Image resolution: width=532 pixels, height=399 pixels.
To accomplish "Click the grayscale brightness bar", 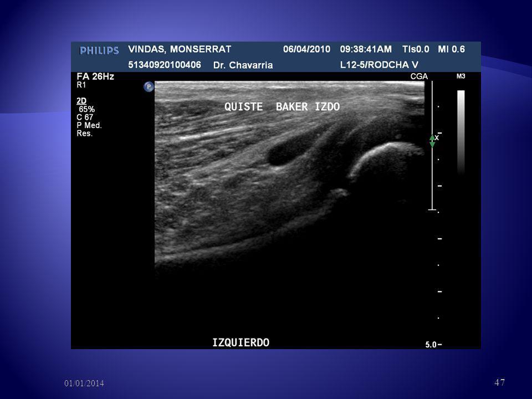I will pyautogui.click(x=461, y=132).
